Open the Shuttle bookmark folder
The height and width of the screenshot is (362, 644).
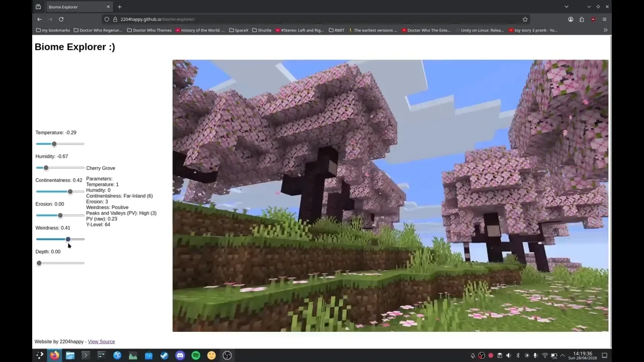click(262, 30)
